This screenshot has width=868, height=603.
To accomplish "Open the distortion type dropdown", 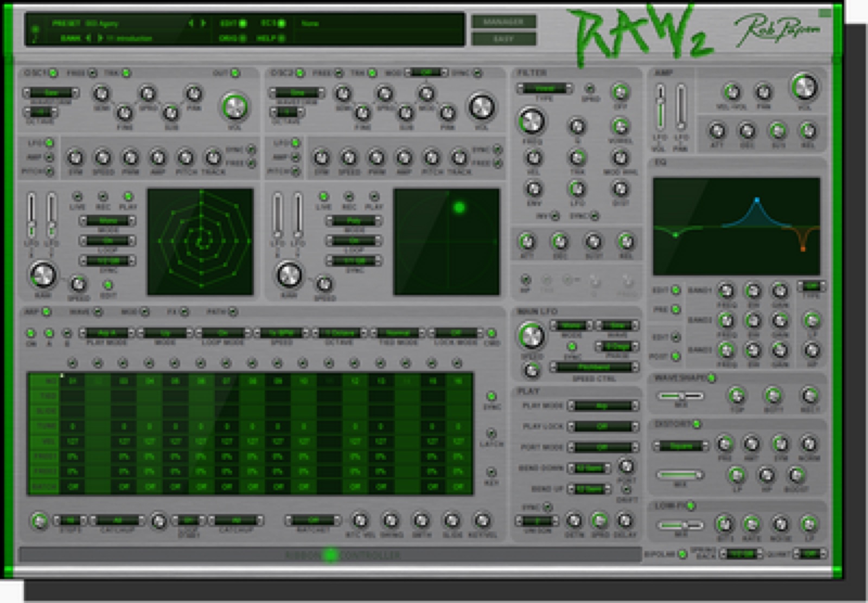I will 681,446.
